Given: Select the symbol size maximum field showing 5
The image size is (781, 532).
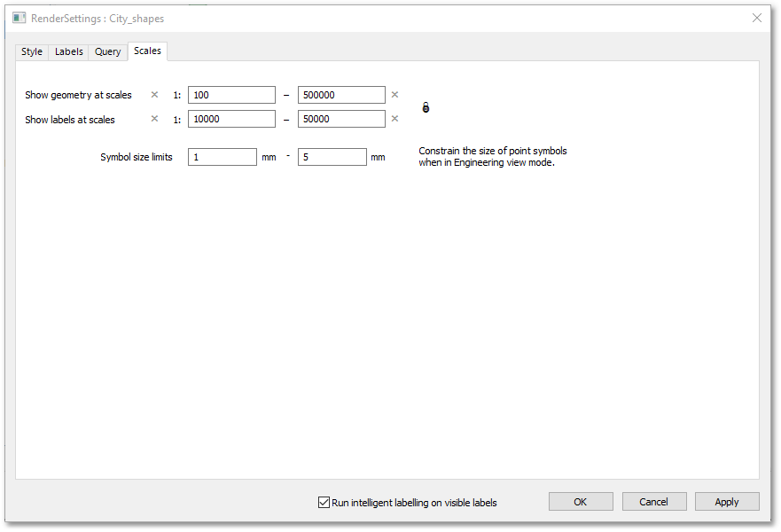Looking at the screenshot, I should coord(332,157).
